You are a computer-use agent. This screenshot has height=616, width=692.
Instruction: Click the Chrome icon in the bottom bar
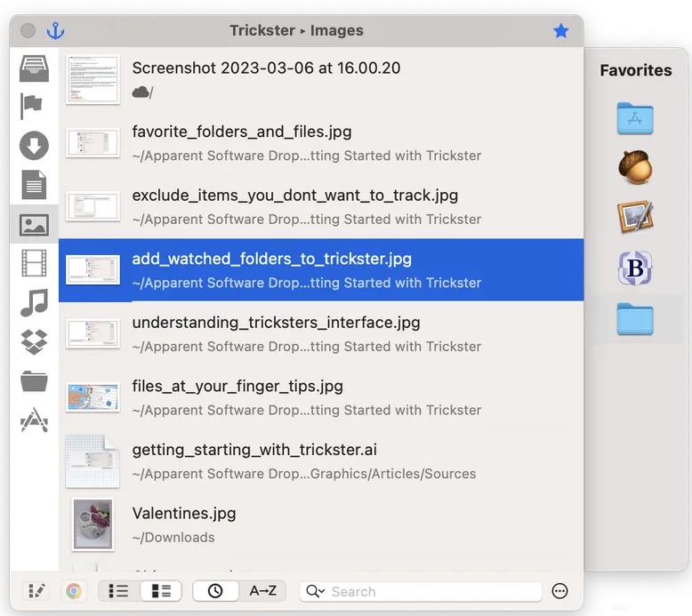point(74,591)
